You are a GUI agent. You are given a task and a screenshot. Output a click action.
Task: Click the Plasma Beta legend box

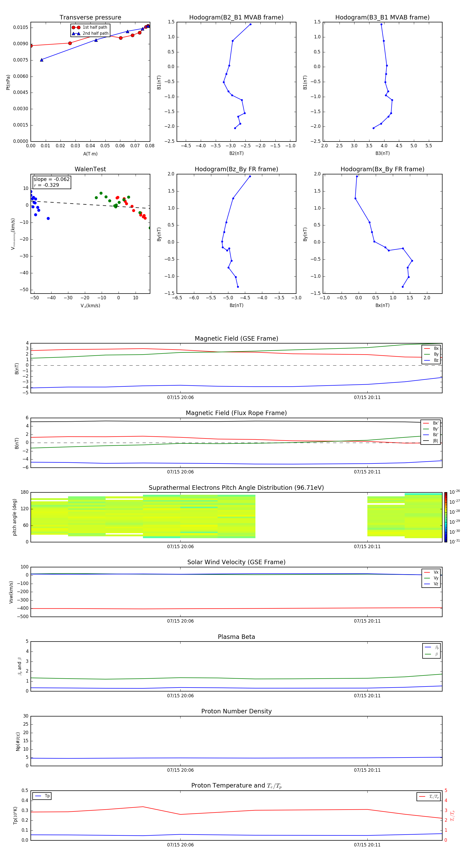pyautogui.click(x=431, y=651)
